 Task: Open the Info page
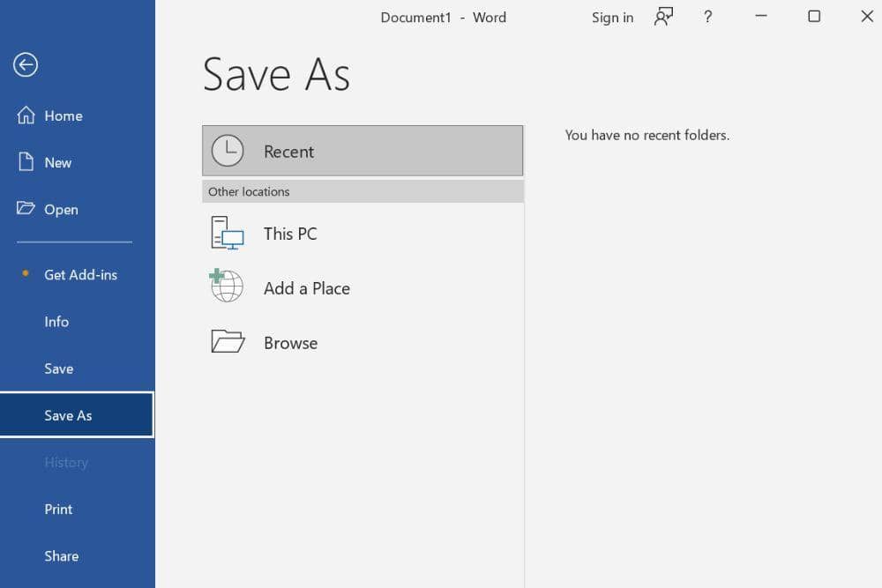coord(56,322)
